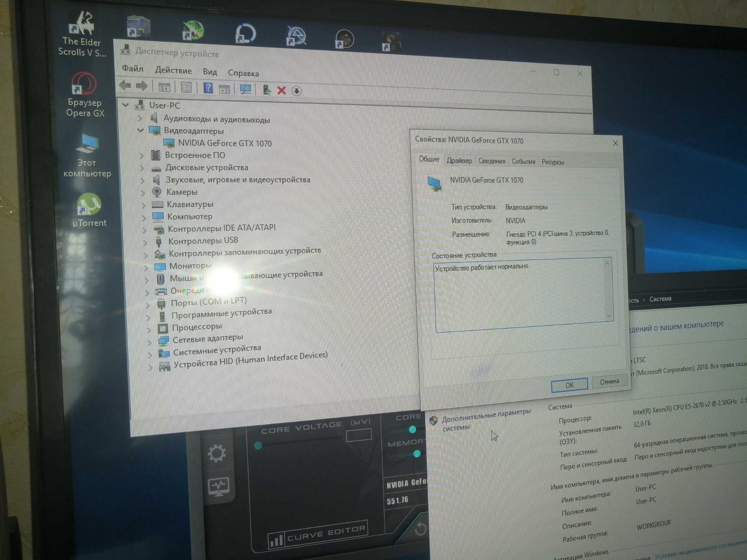Switch to the События tab

[523, 161]
